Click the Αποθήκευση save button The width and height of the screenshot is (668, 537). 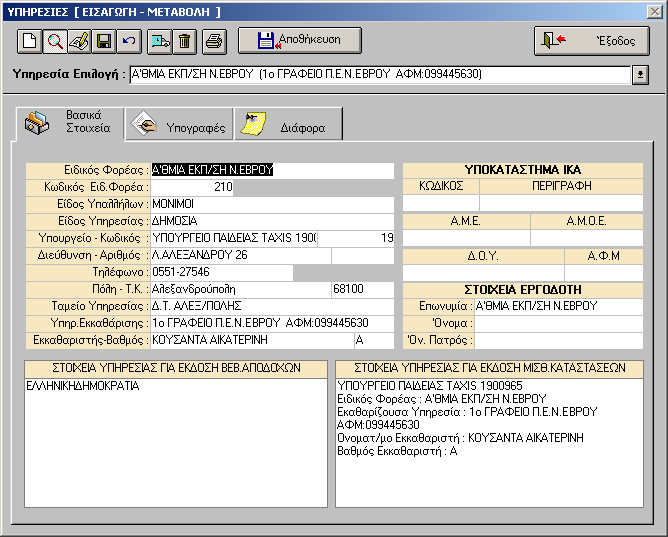(x=300, y=40)
